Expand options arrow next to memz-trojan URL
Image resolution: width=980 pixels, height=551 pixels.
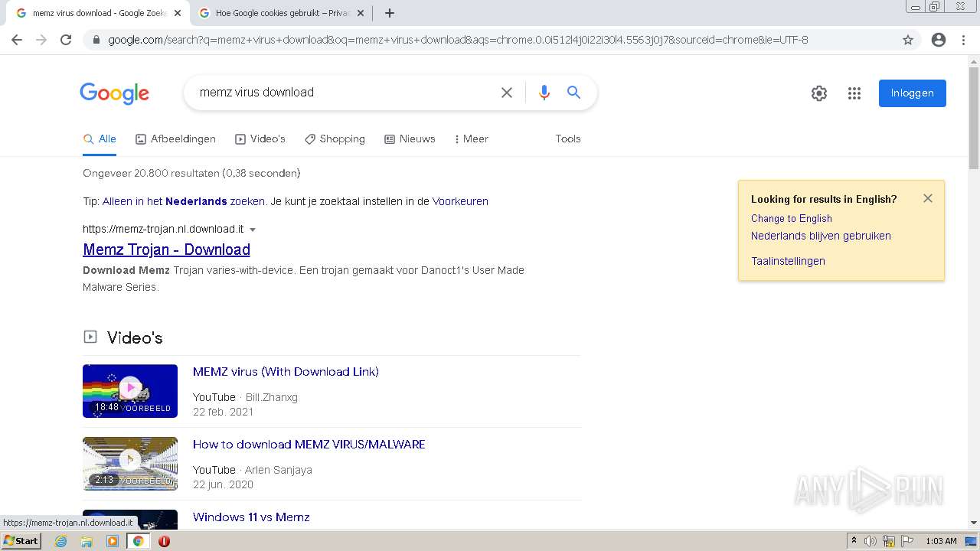point(253,230)
